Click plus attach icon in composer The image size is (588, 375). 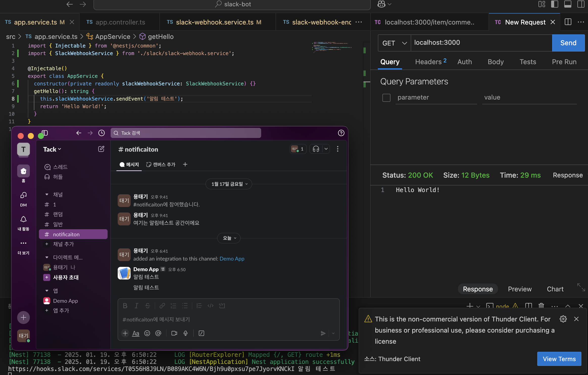[125, 333]
